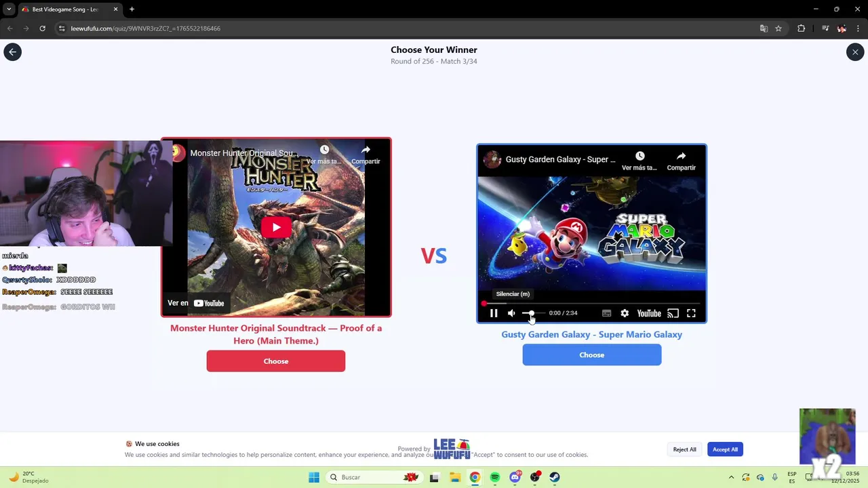Open the Windows Start menu
Screen dimensions: 868x488
pyautogui.click(x=314, y=477)
